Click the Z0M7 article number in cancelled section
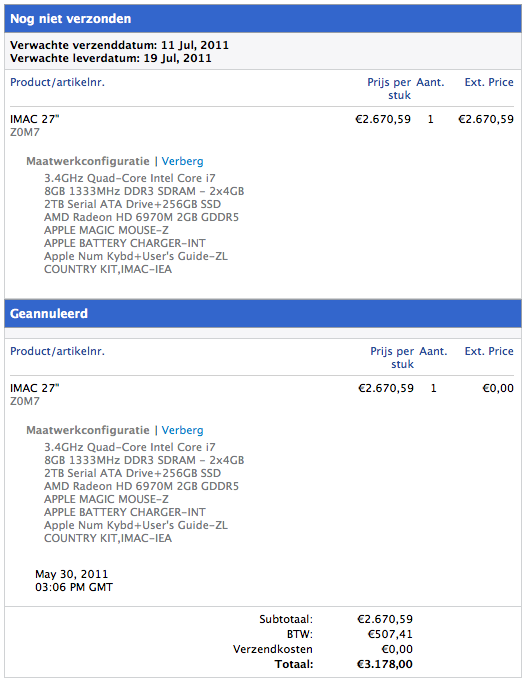The width and height of the screenshot is (525, 681). [x=25, y=401]
